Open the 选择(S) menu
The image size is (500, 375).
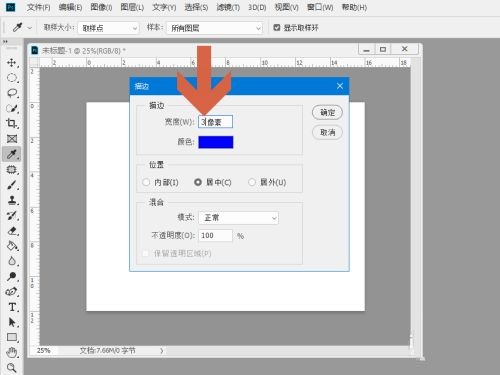(x=196, y=7)
